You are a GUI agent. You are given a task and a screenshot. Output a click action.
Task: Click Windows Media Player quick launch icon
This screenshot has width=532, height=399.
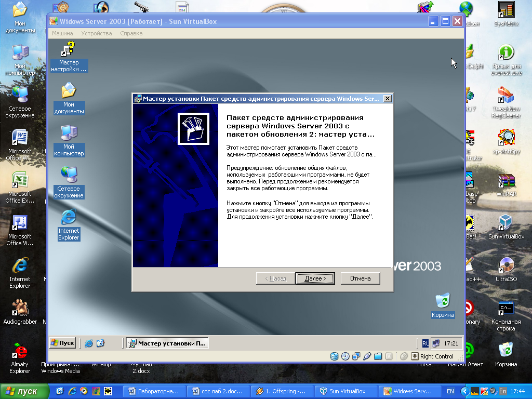pyautogui.click(x=84, y=391)
